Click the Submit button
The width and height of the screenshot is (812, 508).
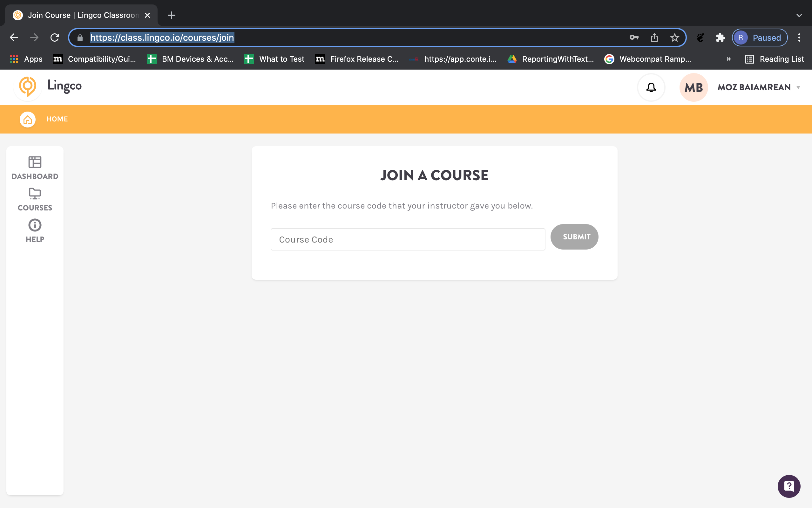pos(574,237)
